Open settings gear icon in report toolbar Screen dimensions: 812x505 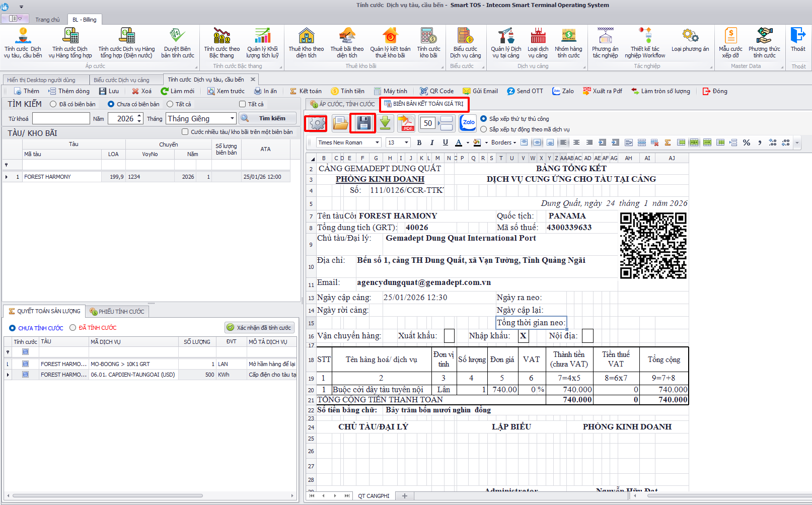pos(317,123)
